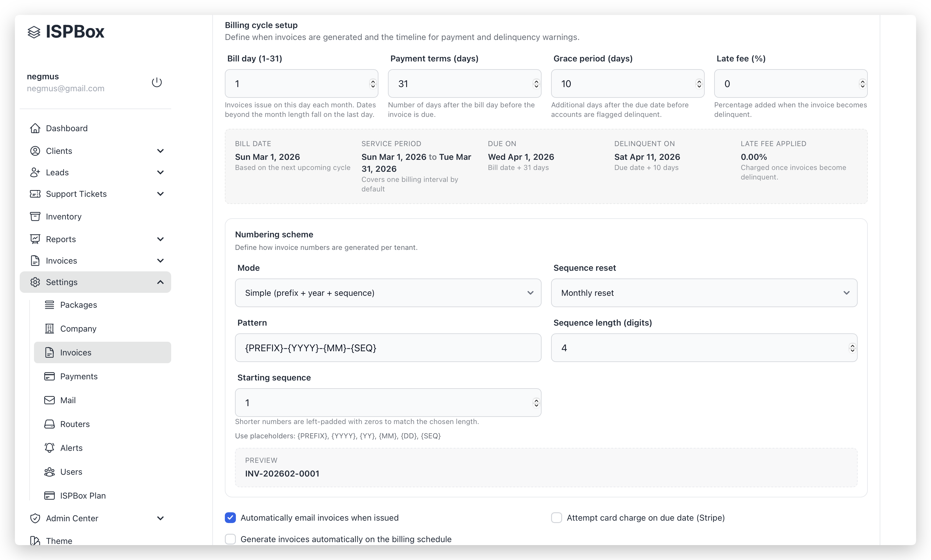Check generate invoices automatically on schedule
Image resolution: width=931 pixels, height=560 pixels.
(230, 539)
